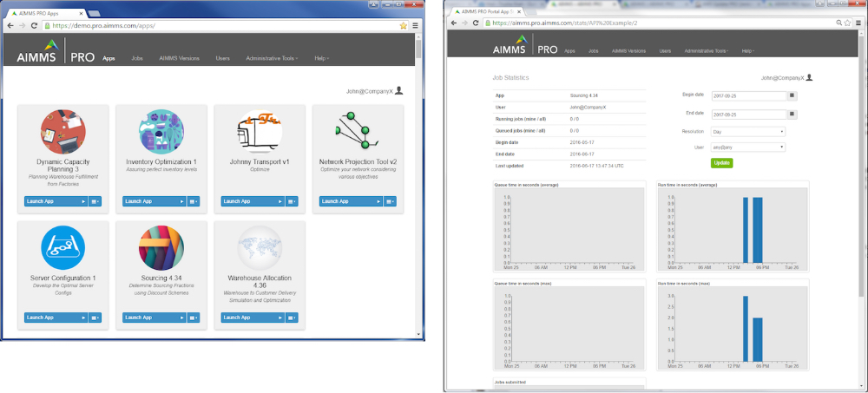The height and width of the screenshot is (393, 868).
Task: Select Apps in right window navigation
Action: tap(569, 50)
